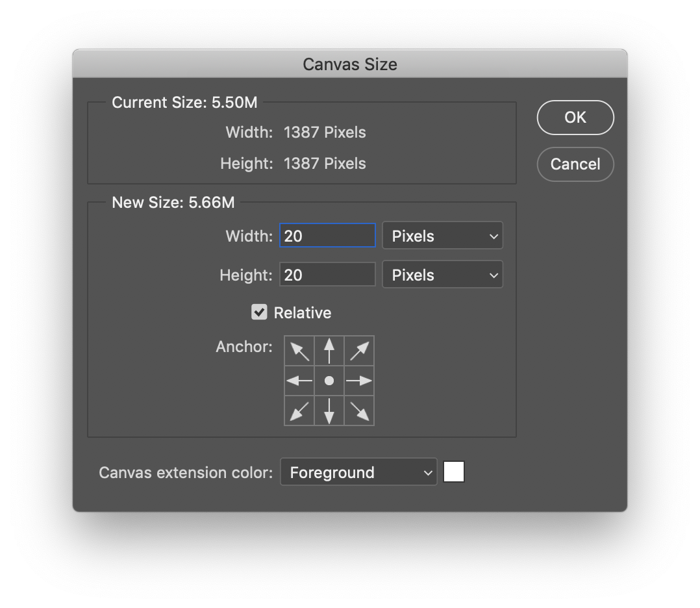
Task: Select the bottom-left anchor arrow
Action: click(x=299, y=410)
